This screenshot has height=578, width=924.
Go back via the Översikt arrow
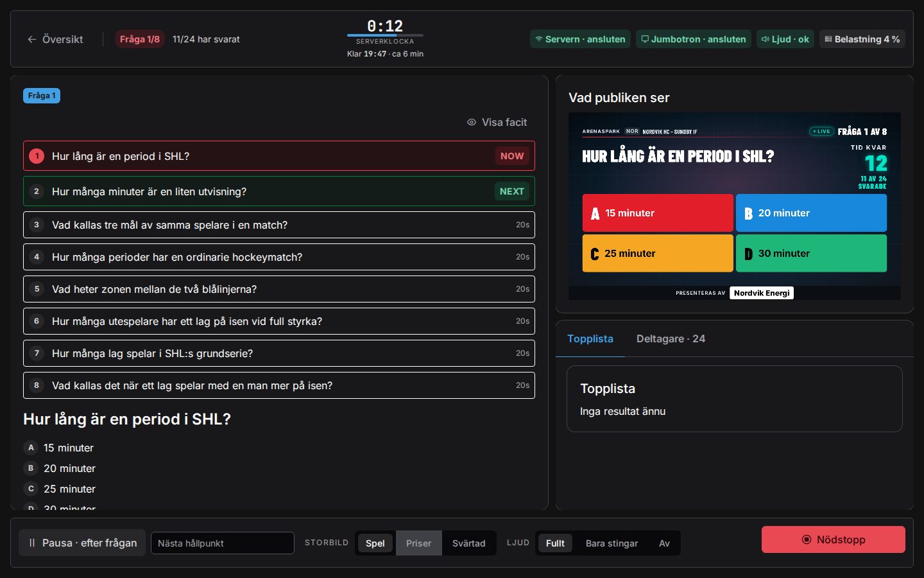click(55, 39)
